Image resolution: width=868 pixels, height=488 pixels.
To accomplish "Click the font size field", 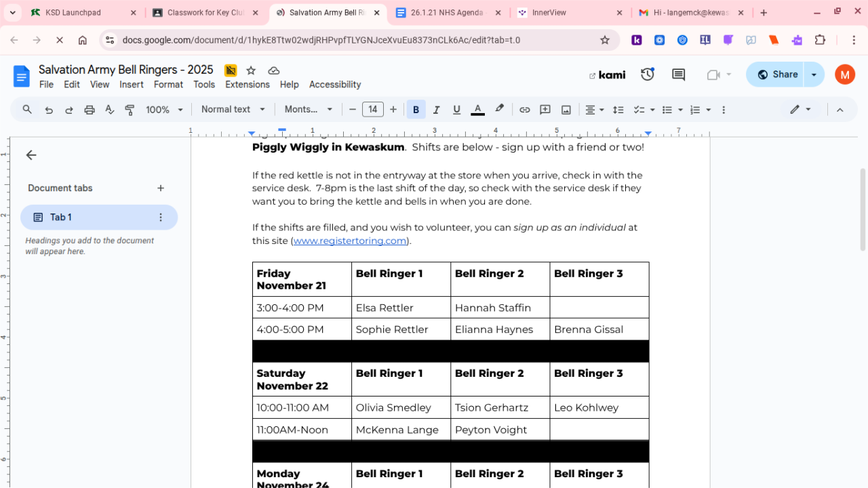I will pos(373,110).
